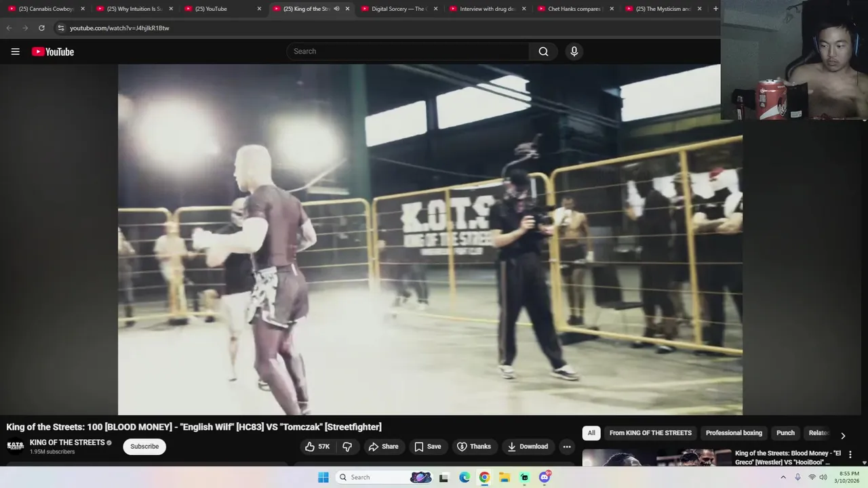Open the YouTube hamburger guide menu

click(15, 52)
